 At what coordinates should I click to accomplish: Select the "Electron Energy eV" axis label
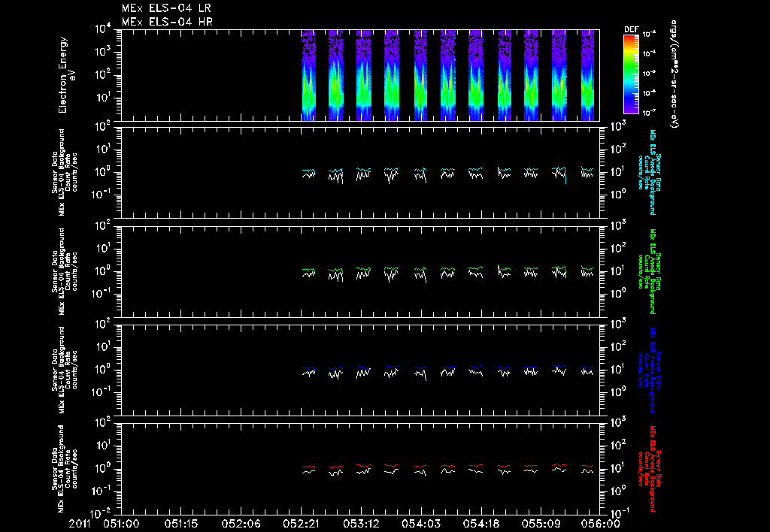[x=66, y=75]
